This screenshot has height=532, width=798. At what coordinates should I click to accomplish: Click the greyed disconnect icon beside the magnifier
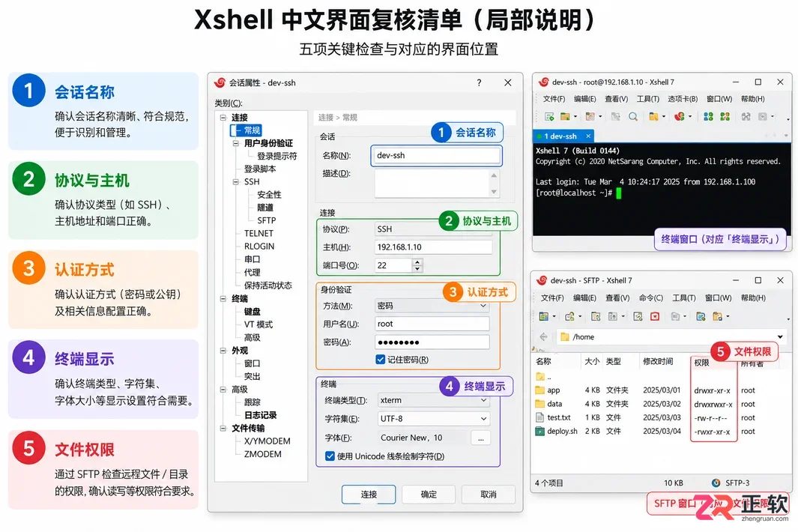(615, 117)
